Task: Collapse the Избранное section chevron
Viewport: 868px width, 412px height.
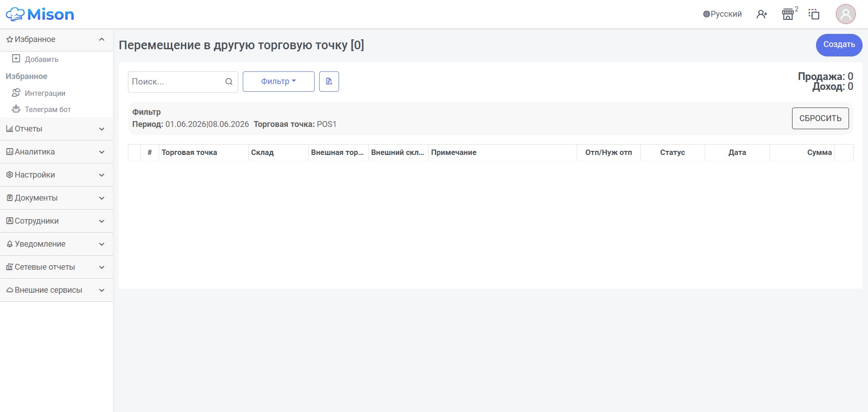Action: pos(102,39)
